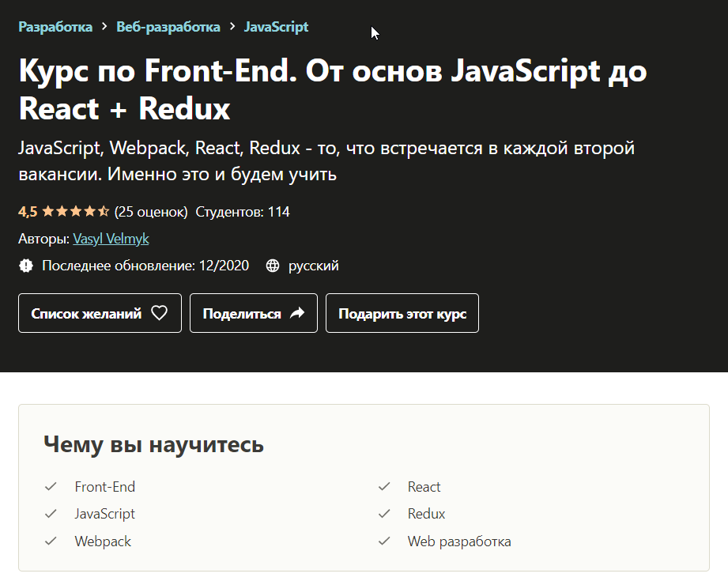Click Подарить этот курс button
728x581 pixels.
pyautogui.click(x=402, y=313)
